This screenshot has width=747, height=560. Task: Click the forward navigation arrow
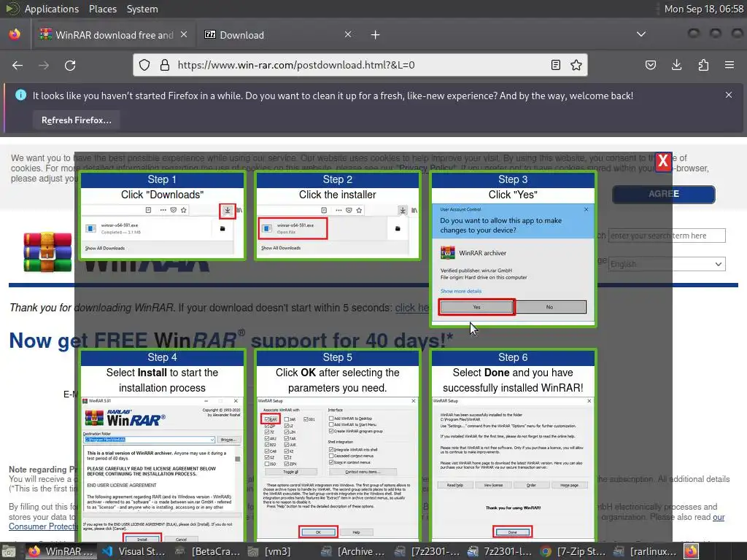[x=44, y=65]
